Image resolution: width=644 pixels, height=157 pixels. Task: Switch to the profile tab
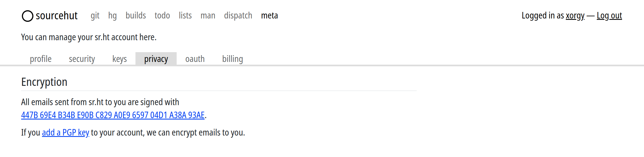[x=41, y=59]
